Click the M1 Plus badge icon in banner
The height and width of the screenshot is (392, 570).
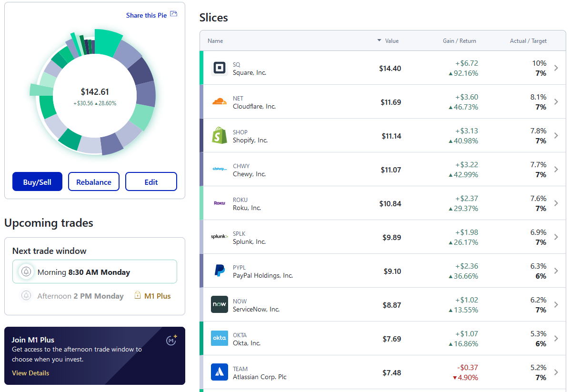point(171,340)
